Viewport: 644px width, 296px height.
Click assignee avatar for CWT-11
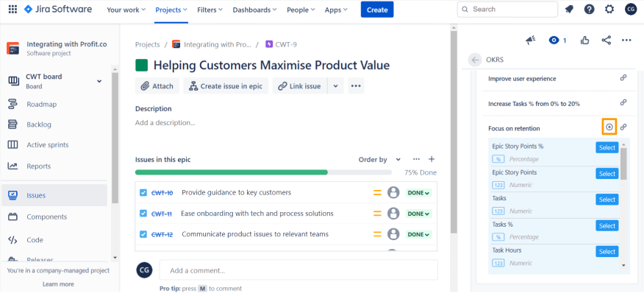pyautogui.click(x=393, y=214)
